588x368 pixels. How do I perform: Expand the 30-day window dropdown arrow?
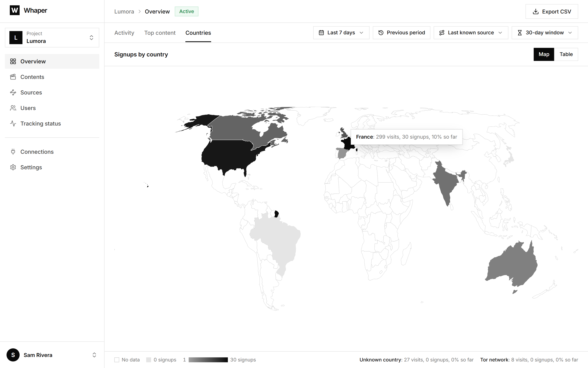pos(570,33)
